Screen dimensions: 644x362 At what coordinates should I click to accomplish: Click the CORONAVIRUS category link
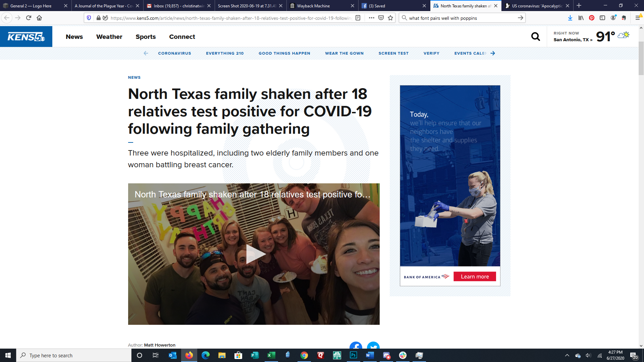coord(174,53)
